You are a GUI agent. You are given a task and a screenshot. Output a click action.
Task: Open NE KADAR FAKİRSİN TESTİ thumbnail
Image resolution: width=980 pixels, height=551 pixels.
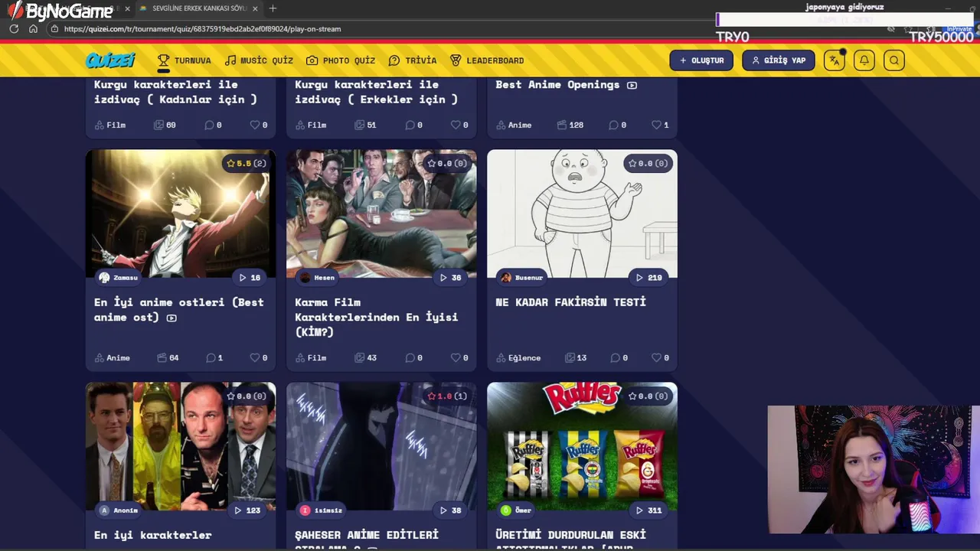pyautogui.click(x=582, y=214)
